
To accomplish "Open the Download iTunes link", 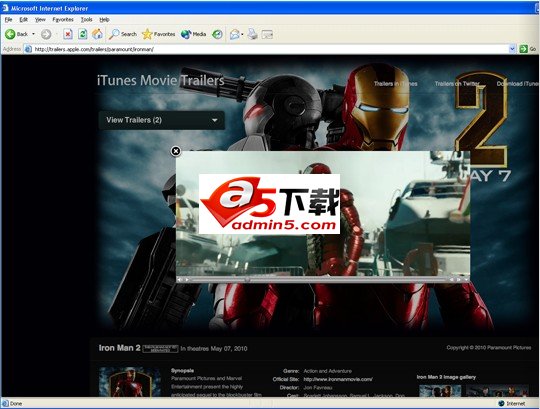I will click(x=517, y=84).
